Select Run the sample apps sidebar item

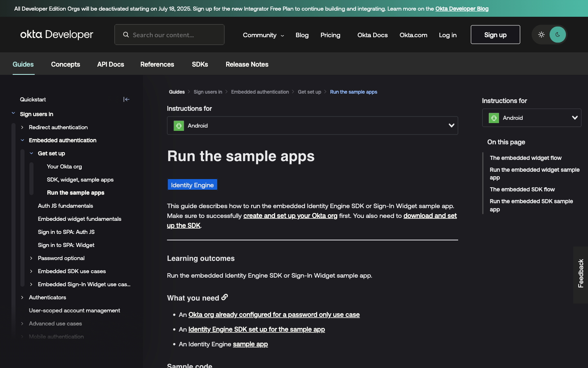(x=76, y=193)
